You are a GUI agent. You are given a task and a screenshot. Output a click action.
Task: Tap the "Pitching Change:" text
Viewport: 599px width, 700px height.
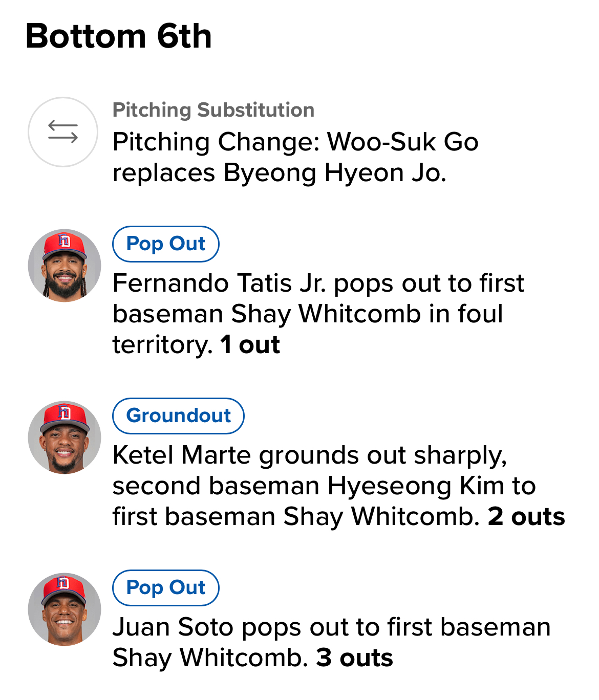click(x=216, y=142)
